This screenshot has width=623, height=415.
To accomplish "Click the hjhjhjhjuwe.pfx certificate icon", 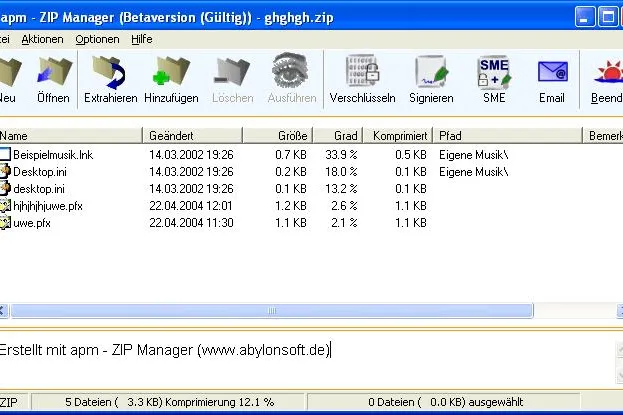I will tap(5, 206).
